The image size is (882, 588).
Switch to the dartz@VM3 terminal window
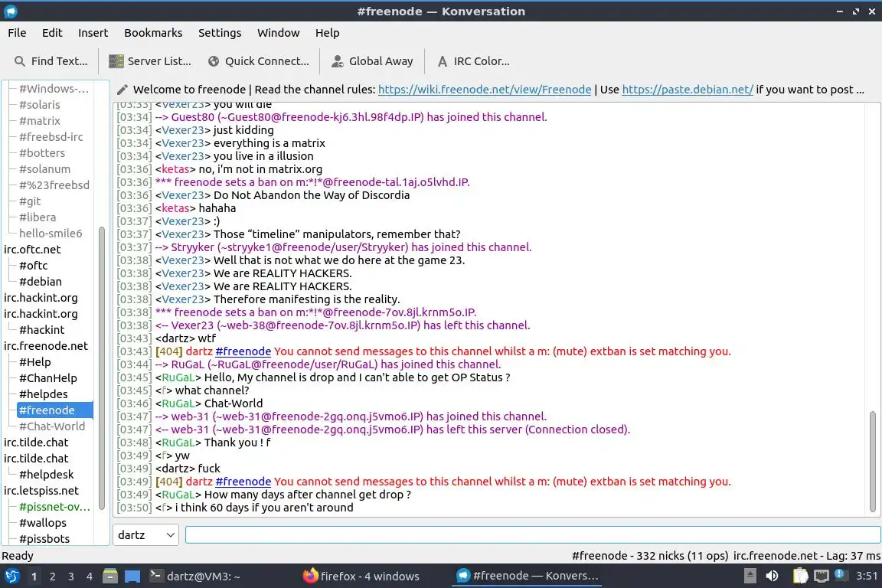[x=195, y=577]
